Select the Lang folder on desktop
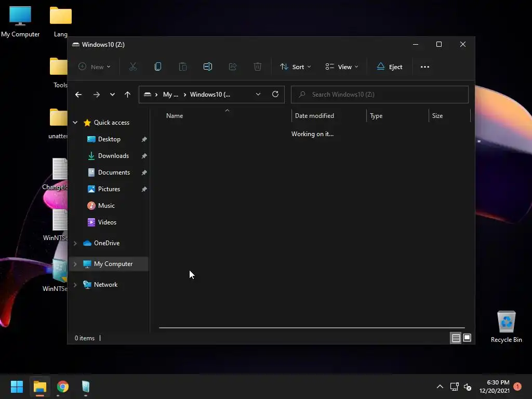Viewport: 532px width, 399px height. (61, 22)
